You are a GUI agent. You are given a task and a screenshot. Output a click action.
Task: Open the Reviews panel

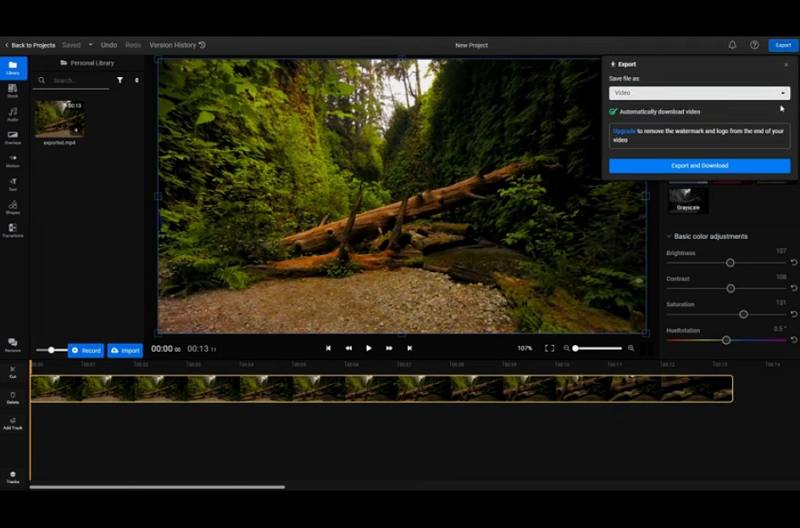click(x=13, y=345)
